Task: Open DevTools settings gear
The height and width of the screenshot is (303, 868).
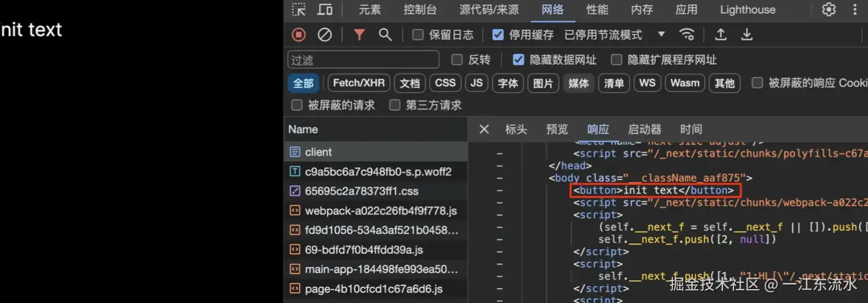Action: coord(829,10)
